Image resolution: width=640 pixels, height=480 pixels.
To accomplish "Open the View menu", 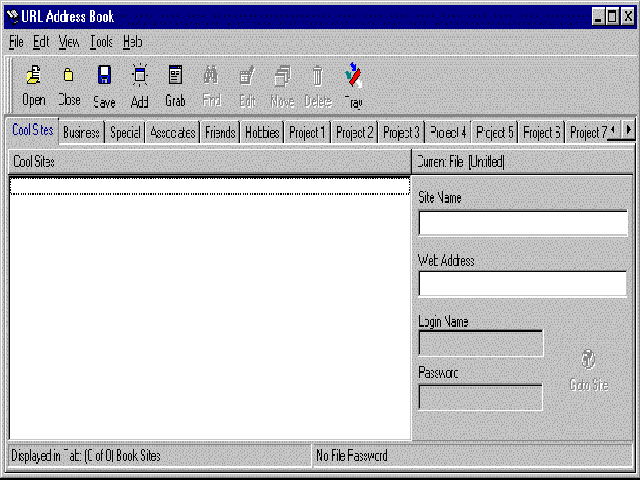I will point(69,42).
